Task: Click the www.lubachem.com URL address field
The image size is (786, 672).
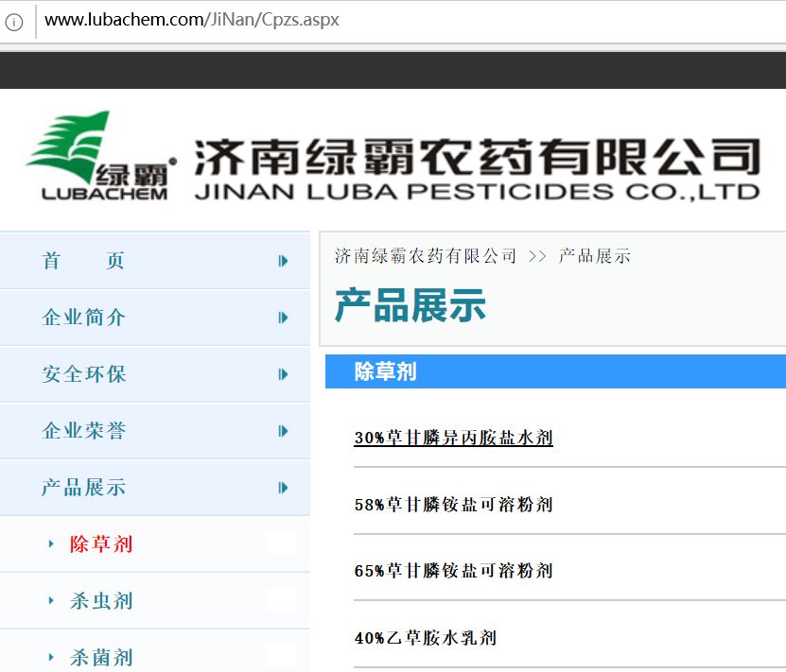Action: 191,20
